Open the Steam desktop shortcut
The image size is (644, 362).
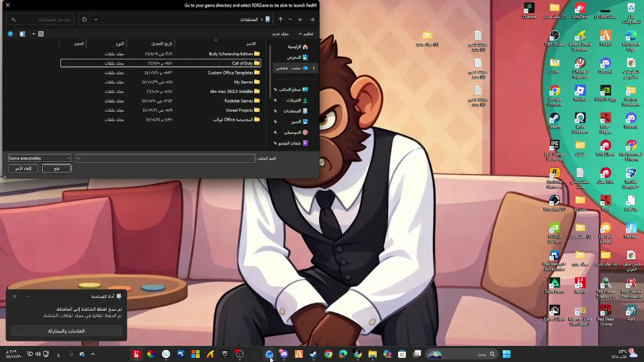coord(555,121)
